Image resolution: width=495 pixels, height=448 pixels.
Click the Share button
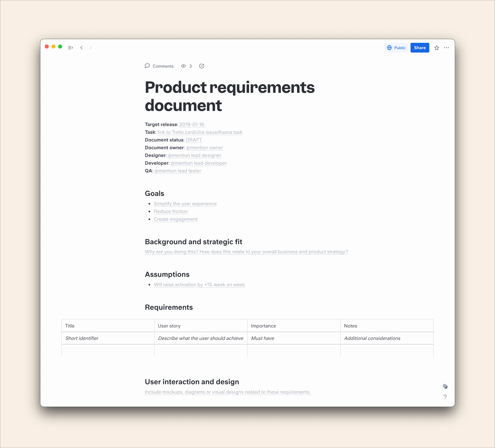420,47
